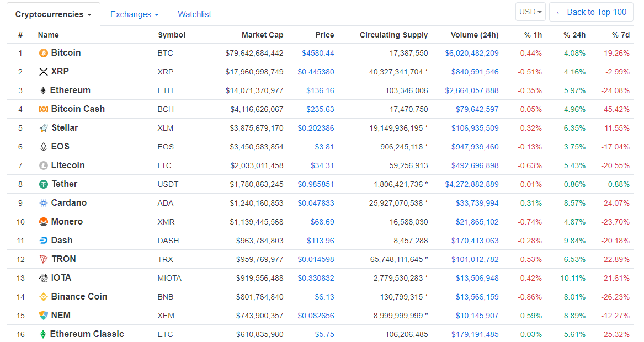Open the Ethereum Classic coin page
This screenshot has height=342, width=644.
(x=87, y=334)
